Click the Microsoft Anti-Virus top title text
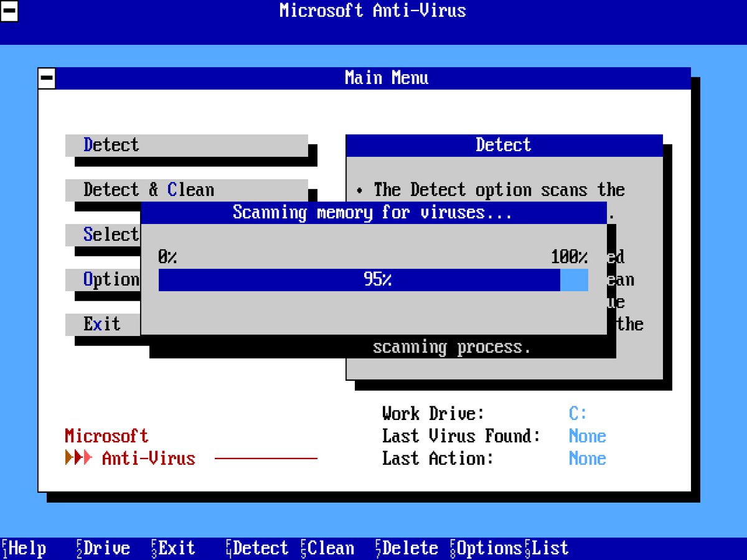The height and width of the screenshot is (560, 747). [x=373, y=11]
